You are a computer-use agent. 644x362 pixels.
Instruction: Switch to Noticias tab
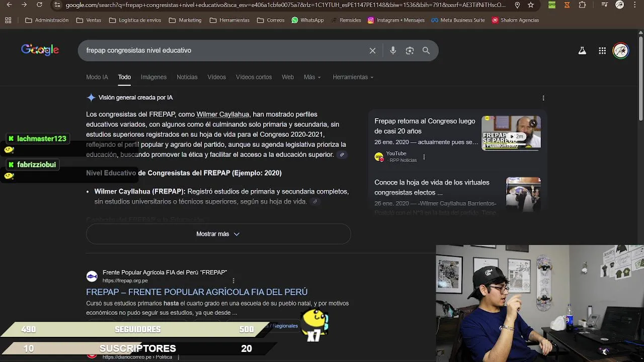(x=187, y=77)
